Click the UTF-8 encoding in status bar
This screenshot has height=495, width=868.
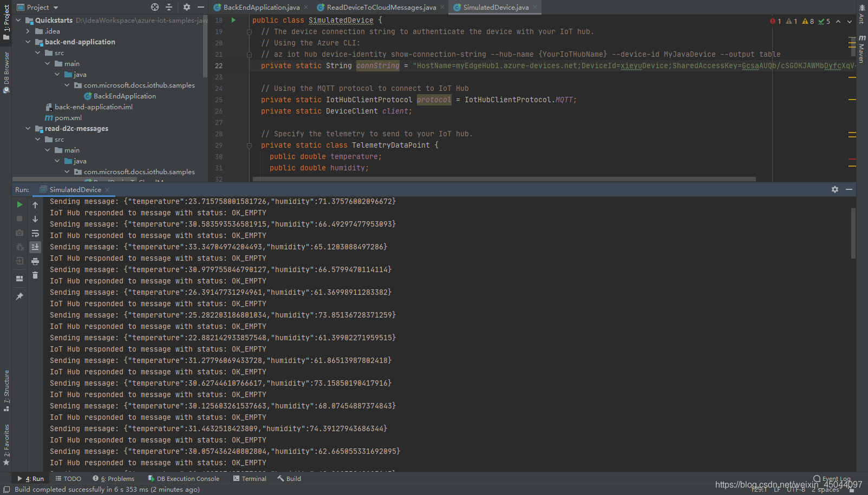click(796, 489)
